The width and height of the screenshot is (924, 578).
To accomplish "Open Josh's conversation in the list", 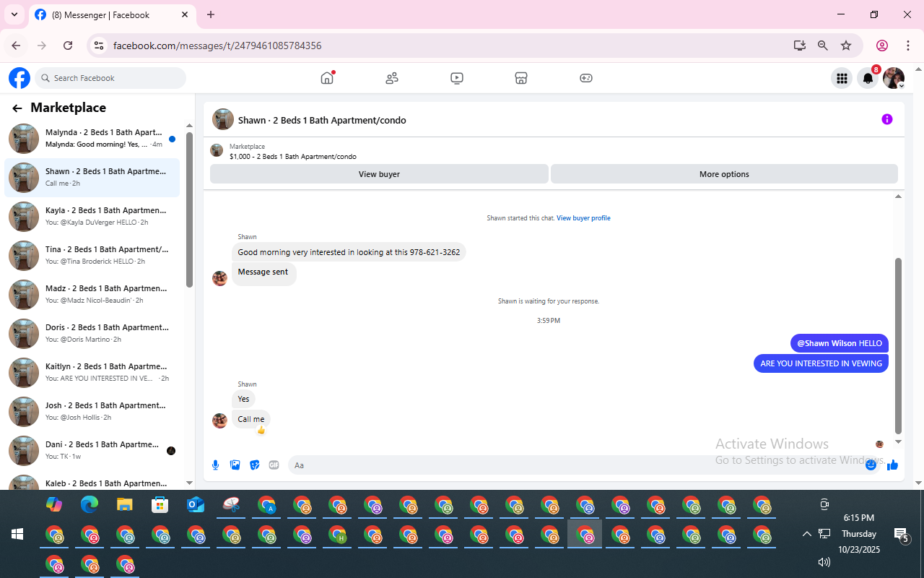I will (x=92, y=412).
